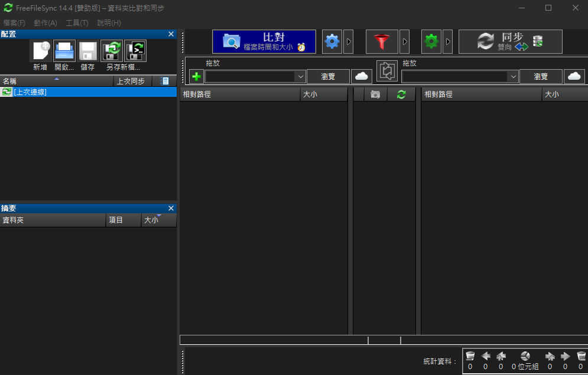Sort configurations by 名稱 column
This screenshot has height=375, width=588.
pos(57,81)
